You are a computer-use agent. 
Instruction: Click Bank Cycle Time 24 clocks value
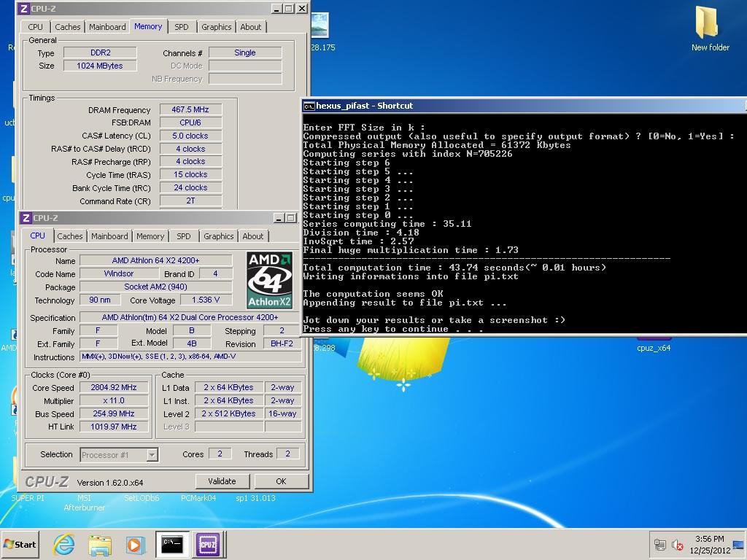point(190,187)
